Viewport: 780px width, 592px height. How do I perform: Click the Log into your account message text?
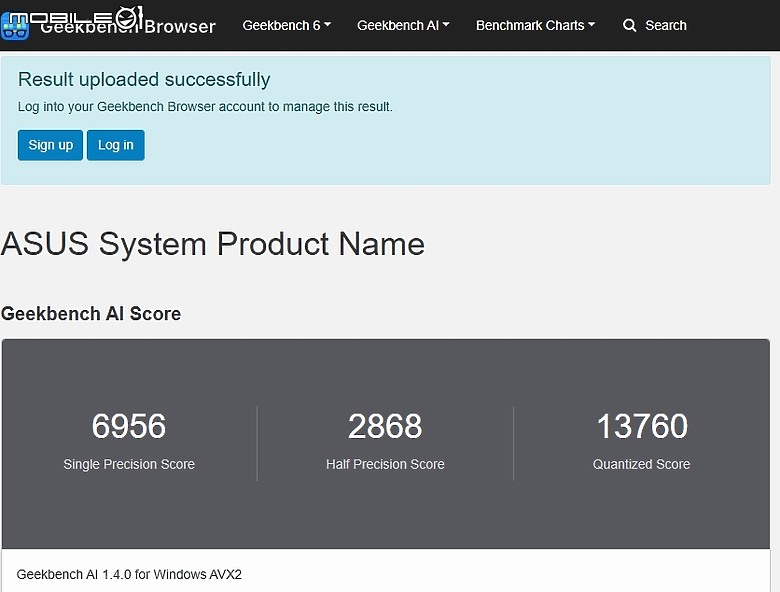coord(205,107)
